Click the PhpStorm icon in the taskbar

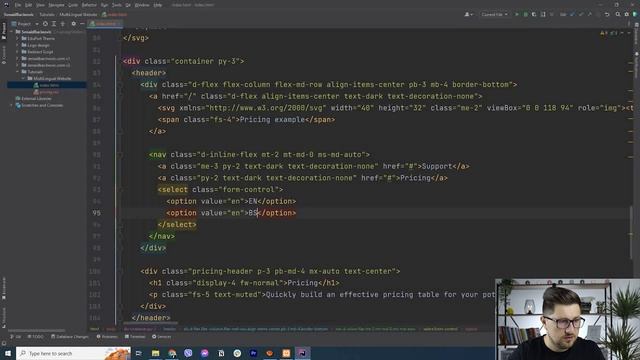coord(302,353)
